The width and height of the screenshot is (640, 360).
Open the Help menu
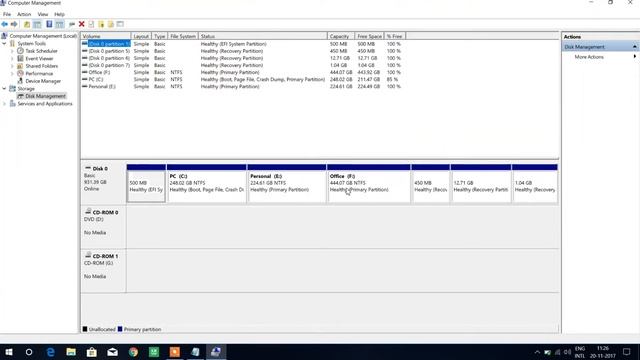click(59, 14)
